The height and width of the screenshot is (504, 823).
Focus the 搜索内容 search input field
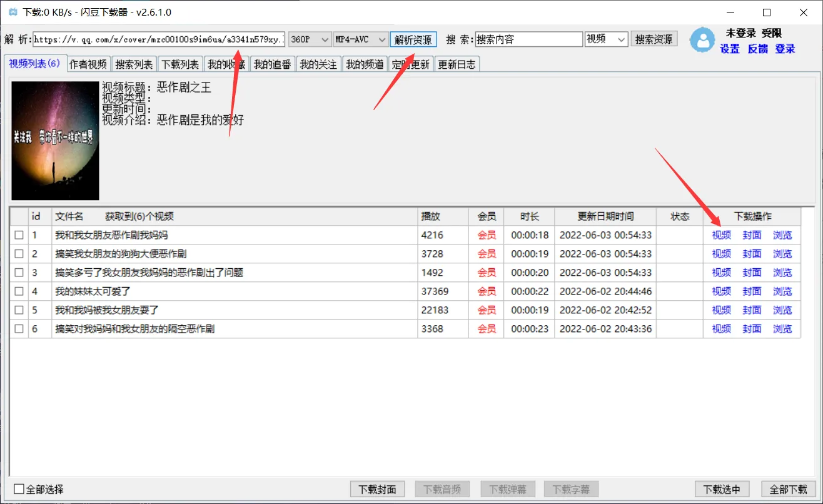(x=528, y=39)
